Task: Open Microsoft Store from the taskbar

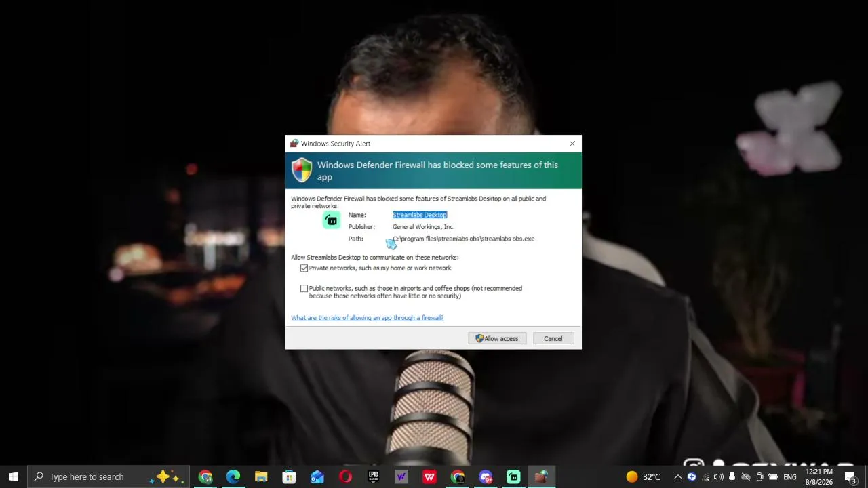Action: (289, 476)
